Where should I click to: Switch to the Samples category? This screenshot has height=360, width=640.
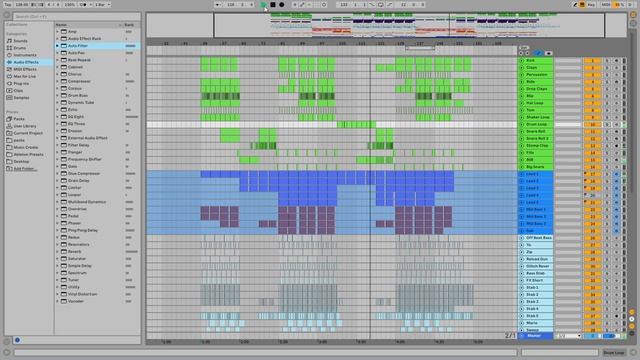[x=21, y=98]
